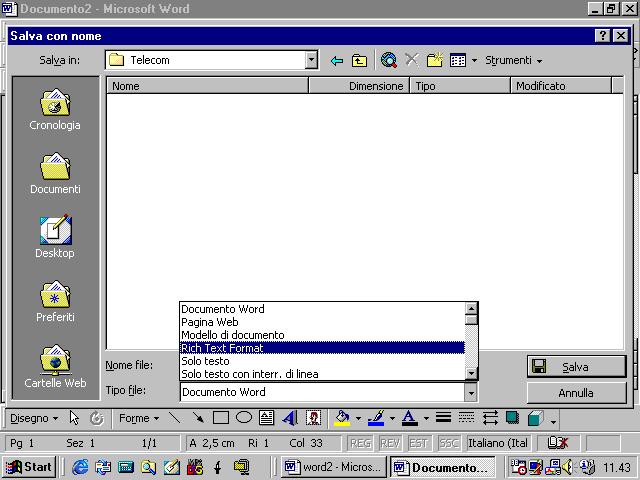Image resolution: width=640 pixels, height=480 pixels.
Task: Toggle SSC overtype indicator
Action: tap(448, 443)
